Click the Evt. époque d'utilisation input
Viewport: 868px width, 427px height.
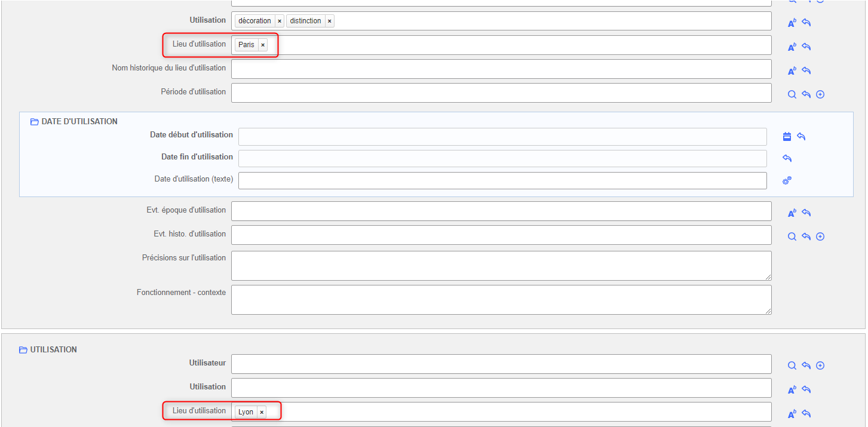point(501,211)
